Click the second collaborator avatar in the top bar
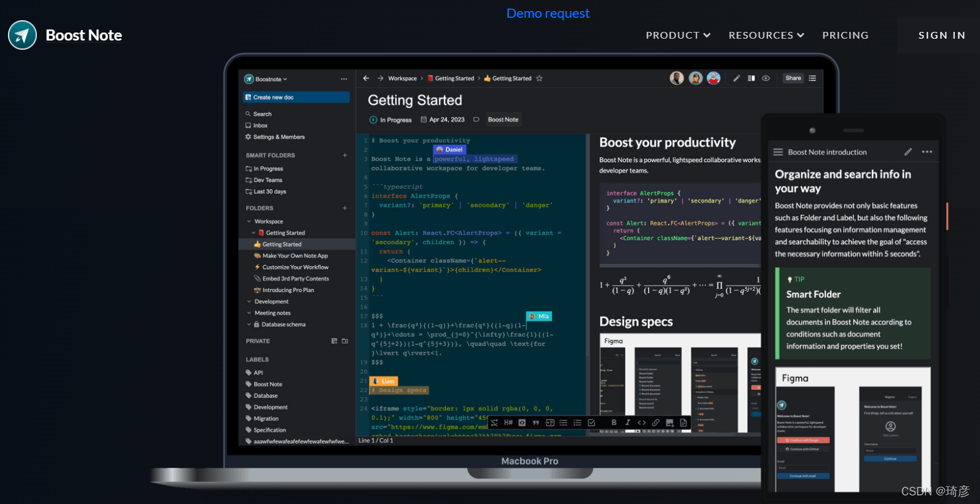The width and height of the screenshot is (980, 504). click(x=695, y=79)
